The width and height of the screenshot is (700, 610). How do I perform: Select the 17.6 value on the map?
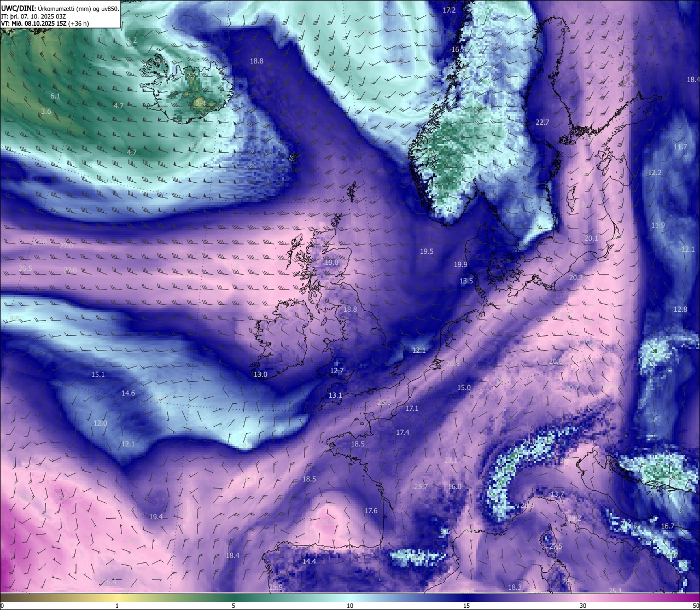click(371, 511)
